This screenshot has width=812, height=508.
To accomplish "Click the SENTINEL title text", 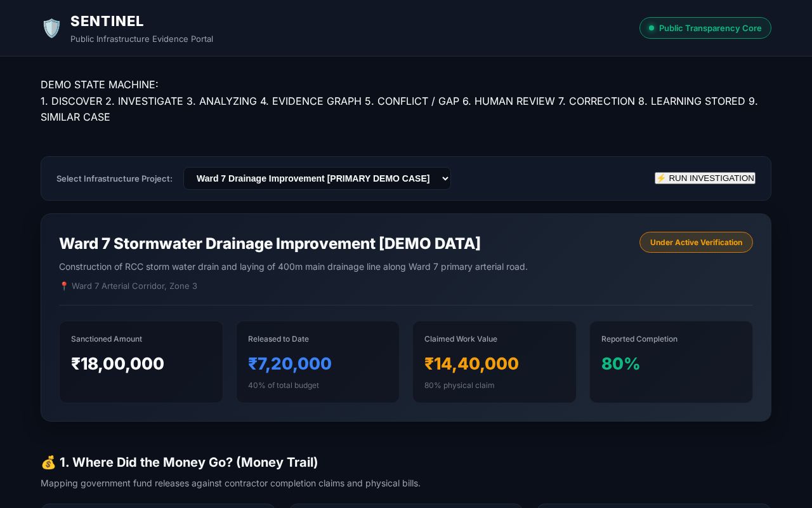I will pos(107,21).
